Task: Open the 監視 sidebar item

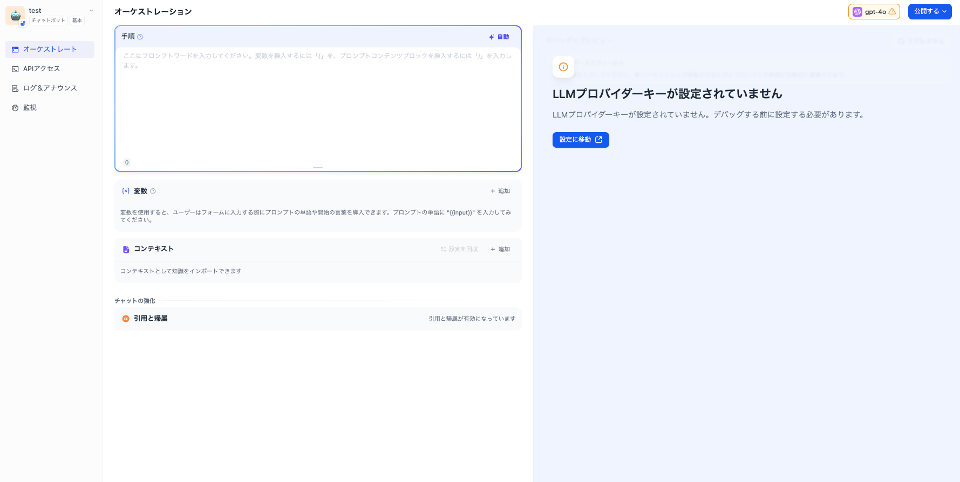Action: point(50,108)
